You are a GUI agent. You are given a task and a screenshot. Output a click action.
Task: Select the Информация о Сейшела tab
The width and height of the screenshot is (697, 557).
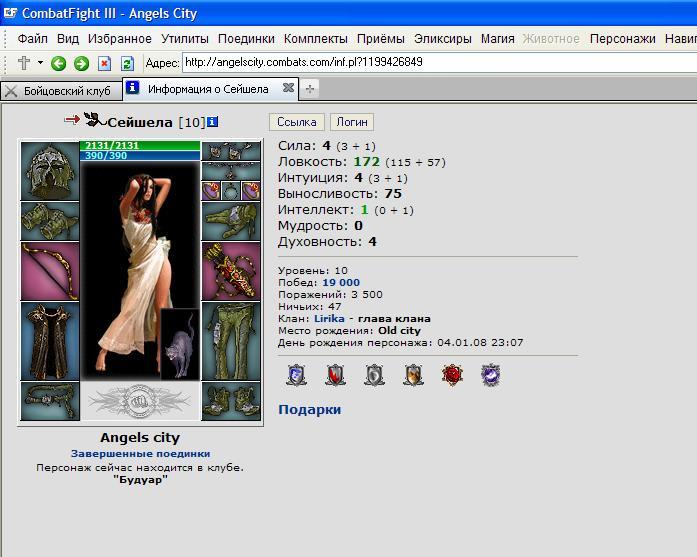(x=208, y=89)
